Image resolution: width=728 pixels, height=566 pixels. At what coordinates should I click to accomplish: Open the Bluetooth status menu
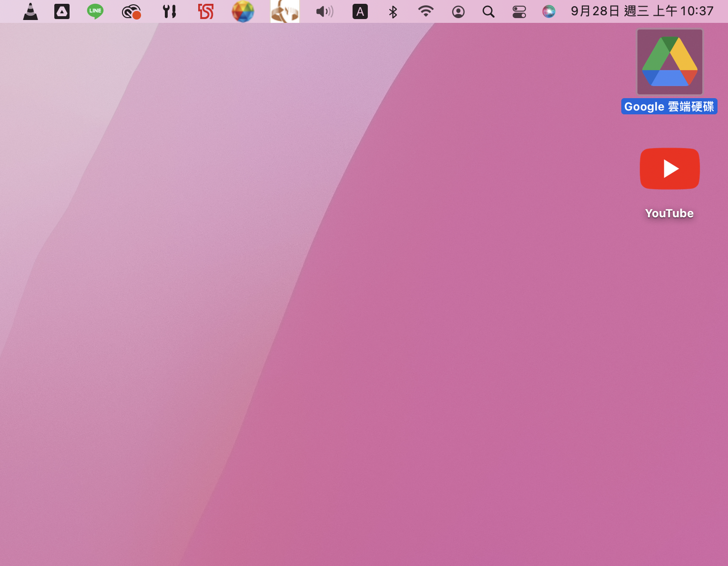pos(393,11)
